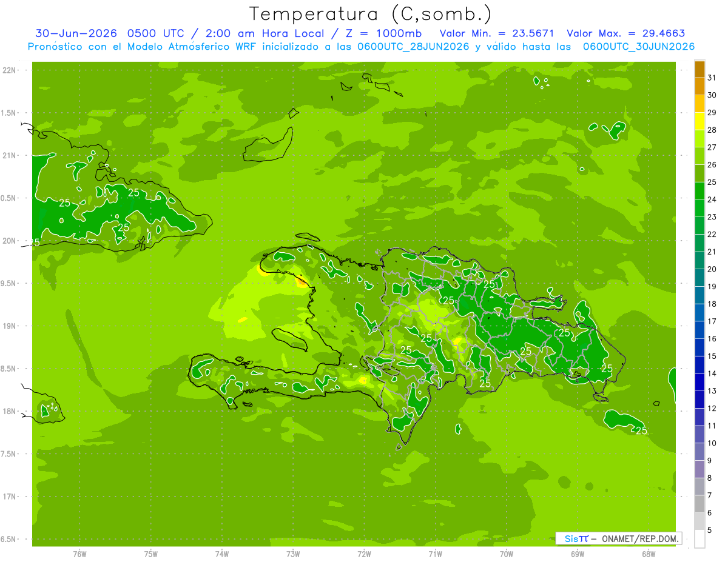
Task: Click the "31" value on the color scale
Action: 712,78
